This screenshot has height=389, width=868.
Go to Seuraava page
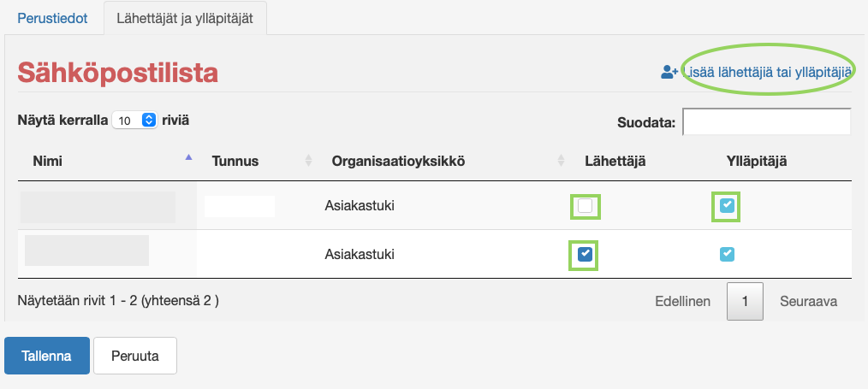tap(808, 302)
